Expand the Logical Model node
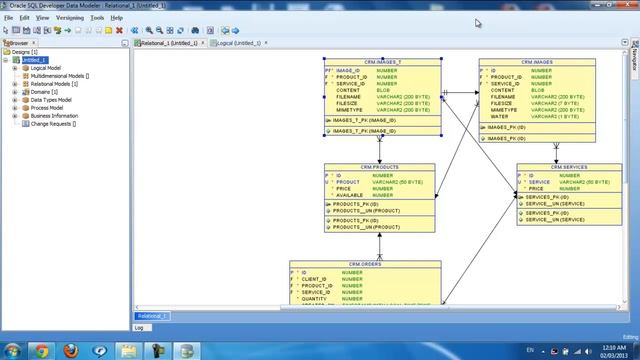This screenshot has height=360, width=640. tap(15, 68)
